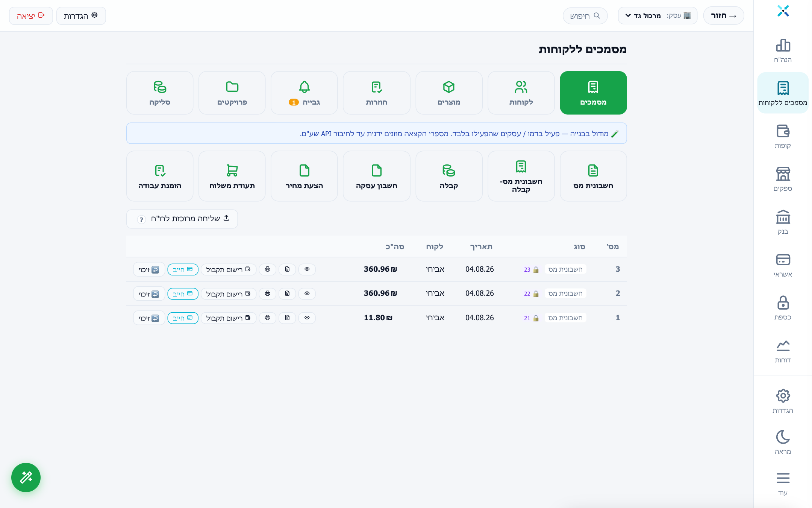Open the כספת safe sidebar item

(x=783, y=308)
